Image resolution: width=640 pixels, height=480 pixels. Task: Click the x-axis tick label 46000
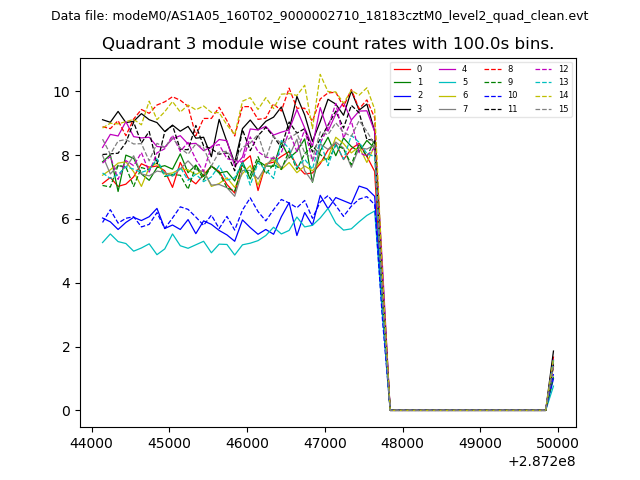click(x=246, y=440)
